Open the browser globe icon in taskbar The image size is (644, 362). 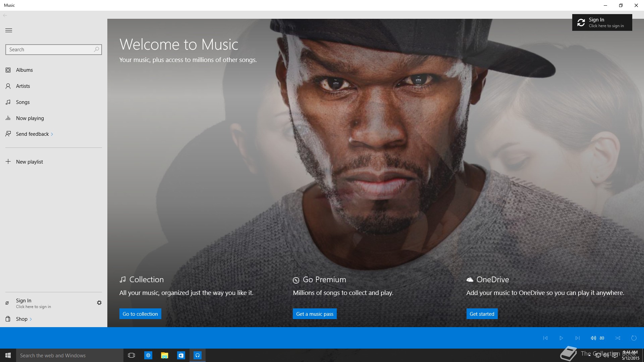pos(148,355)
